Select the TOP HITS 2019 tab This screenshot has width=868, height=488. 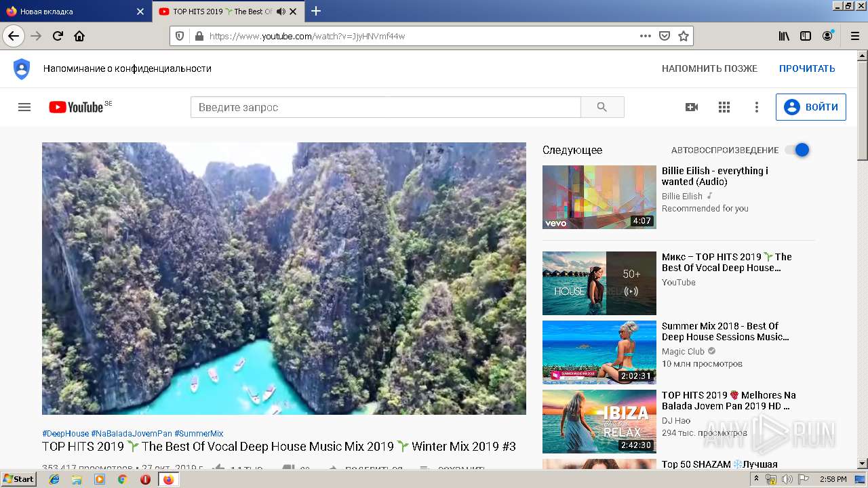[x=228, y=12]
